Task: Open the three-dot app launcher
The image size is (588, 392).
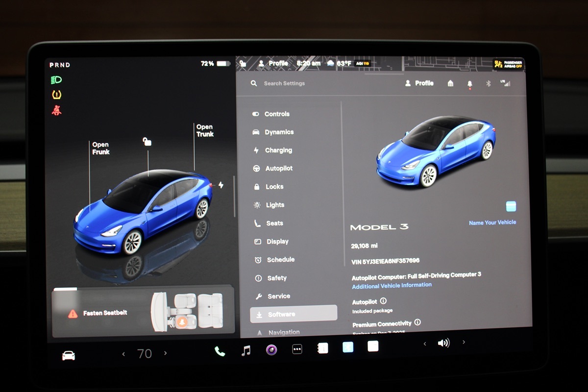Action: pos(297,349)
